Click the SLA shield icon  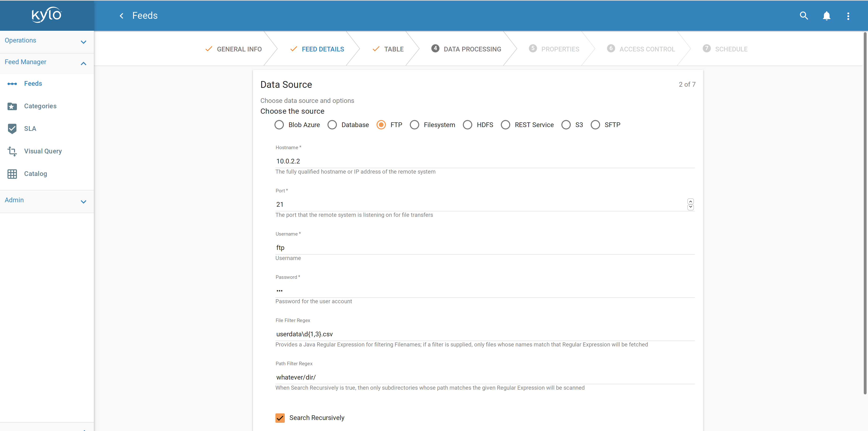[12, 128]
